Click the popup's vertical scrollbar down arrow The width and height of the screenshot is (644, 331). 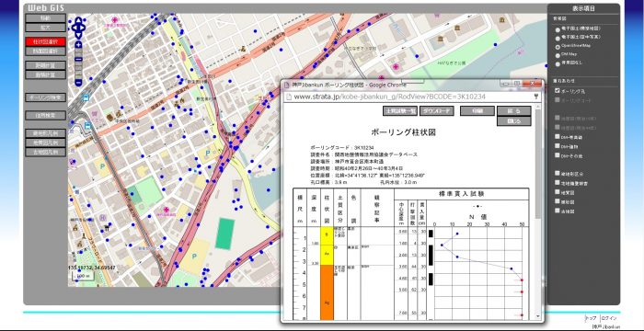537,316
